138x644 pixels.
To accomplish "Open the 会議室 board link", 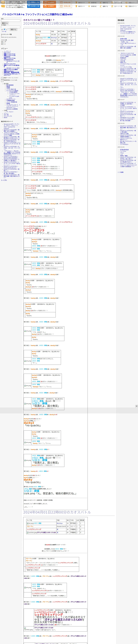I will pos(8,88).
